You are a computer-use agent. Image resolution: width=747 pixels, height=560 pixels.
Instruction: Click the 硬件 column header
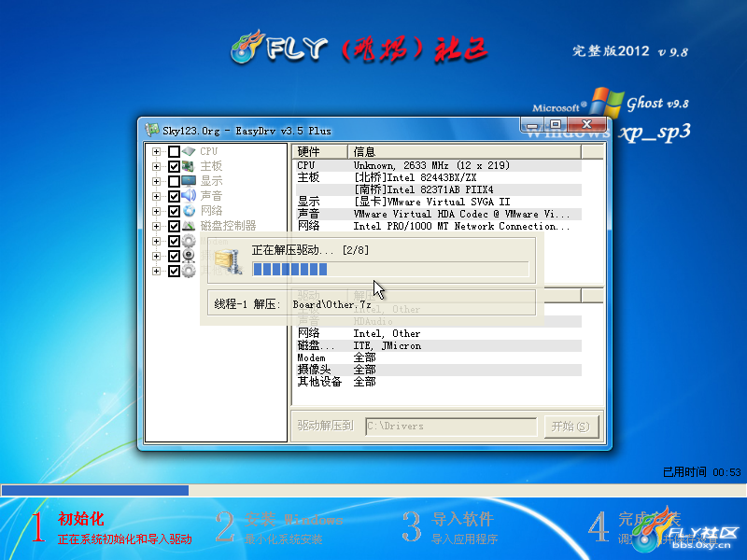(x=319, y=152)
